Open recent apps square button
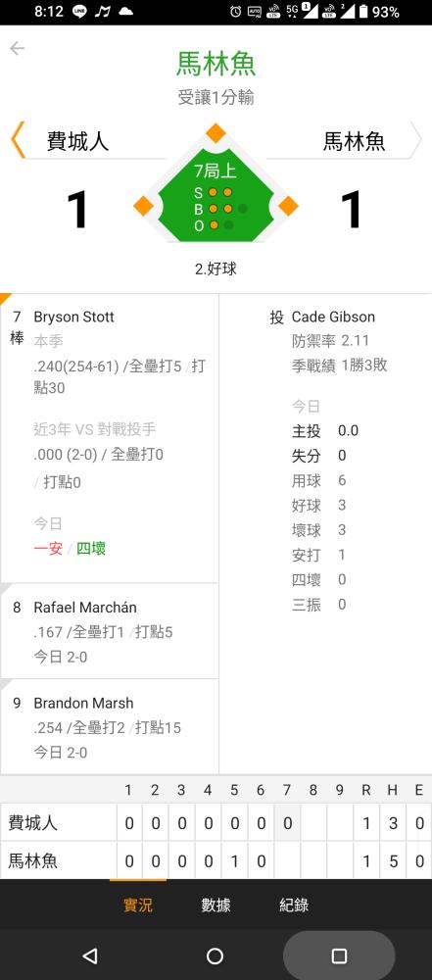Viewport: 432px width, 980px height. tap(339, 955)
